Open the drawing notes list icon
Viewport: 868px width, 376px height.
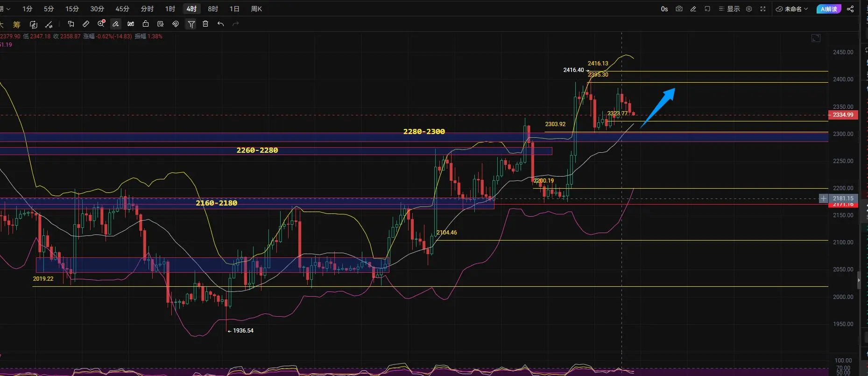[161, 24]
